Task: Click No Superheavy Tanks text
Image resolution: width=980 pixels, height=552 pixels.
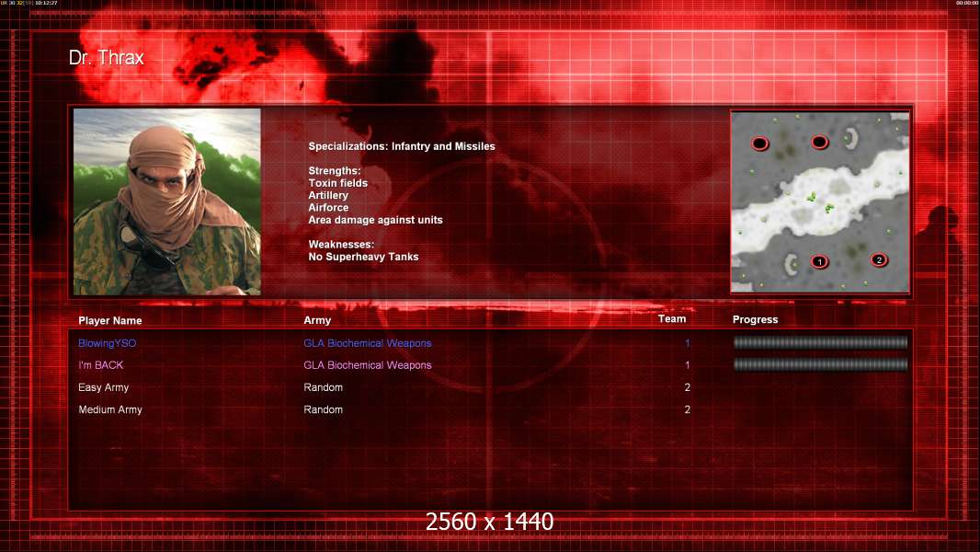Action: click(x=363, y=257)
